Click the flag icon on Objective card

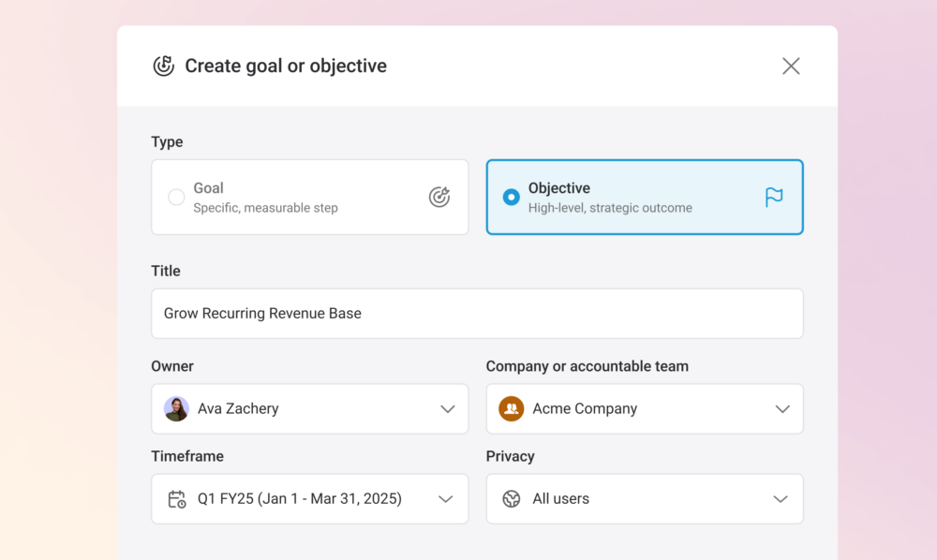[774, 197]
